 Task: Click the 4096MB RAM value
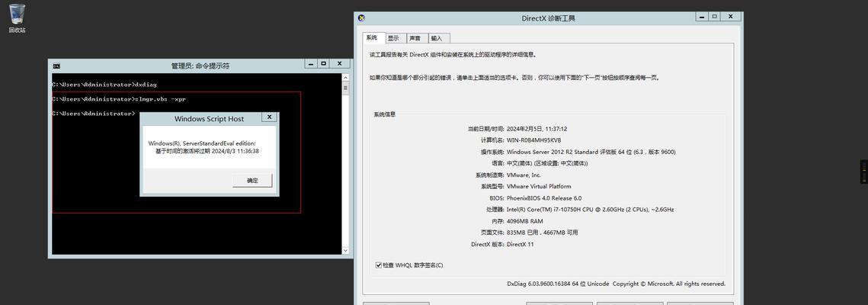coord(527,221)
